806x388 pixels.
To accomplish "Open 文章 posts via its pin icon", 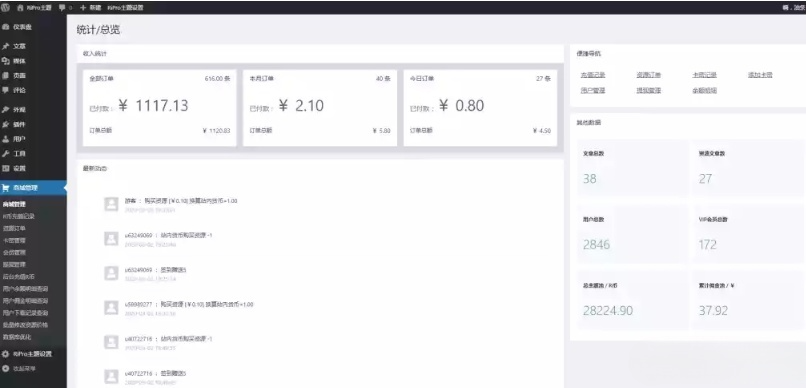I will click(x=5, y=46).
